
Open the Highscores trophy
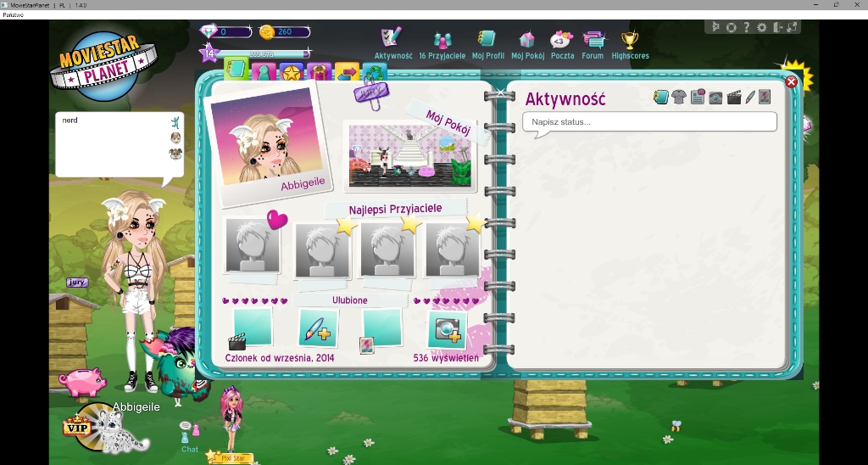tap(630, 40)
